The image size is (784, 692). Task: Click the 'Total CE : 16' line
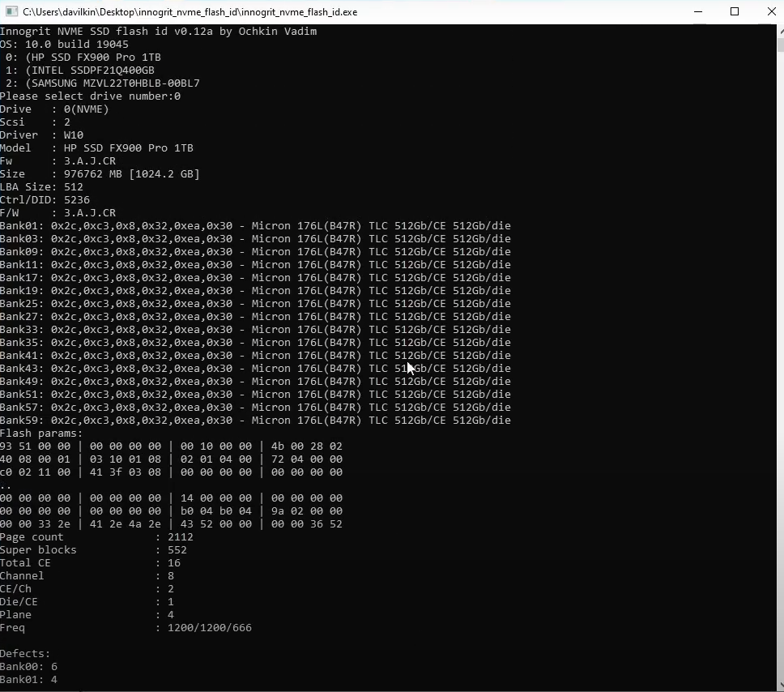91,563
